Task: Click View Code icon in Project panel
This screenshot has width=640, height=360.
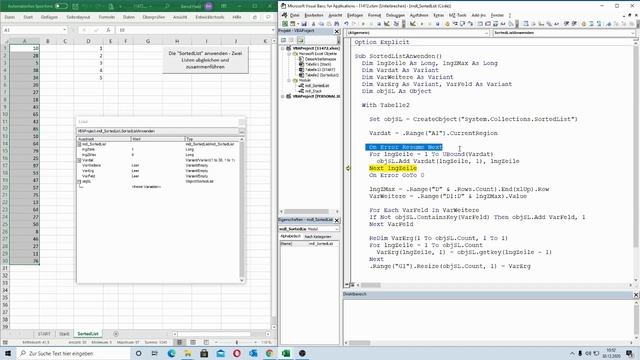Action: (x=284, y=40)
